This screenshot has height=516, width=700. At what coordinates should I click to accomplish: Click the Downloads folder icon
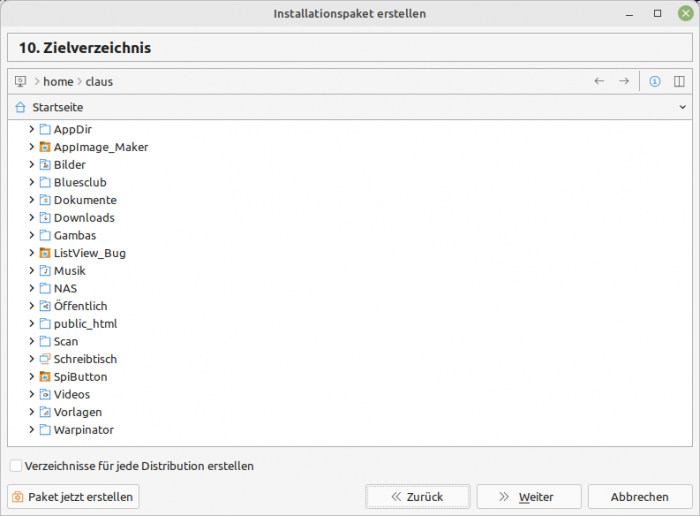[x=45, y=218]
